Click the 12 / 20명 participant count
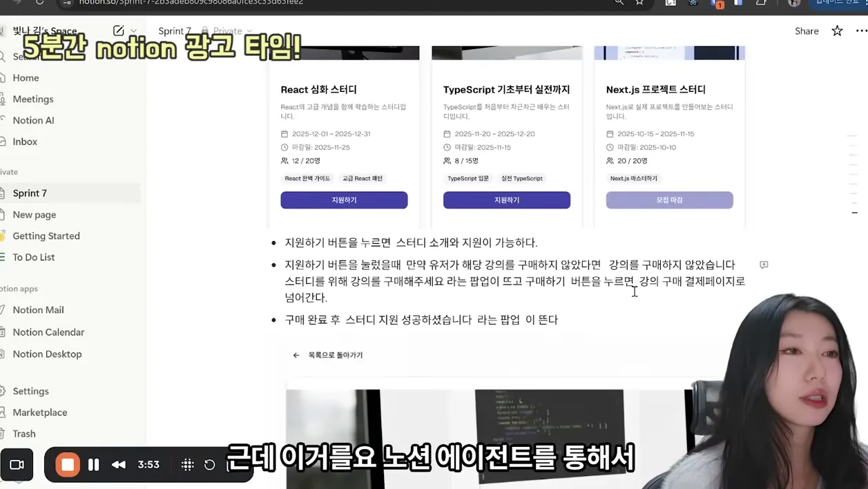This screenshot has height=489, width=868. pyautogui.click(x=305, y=161)
